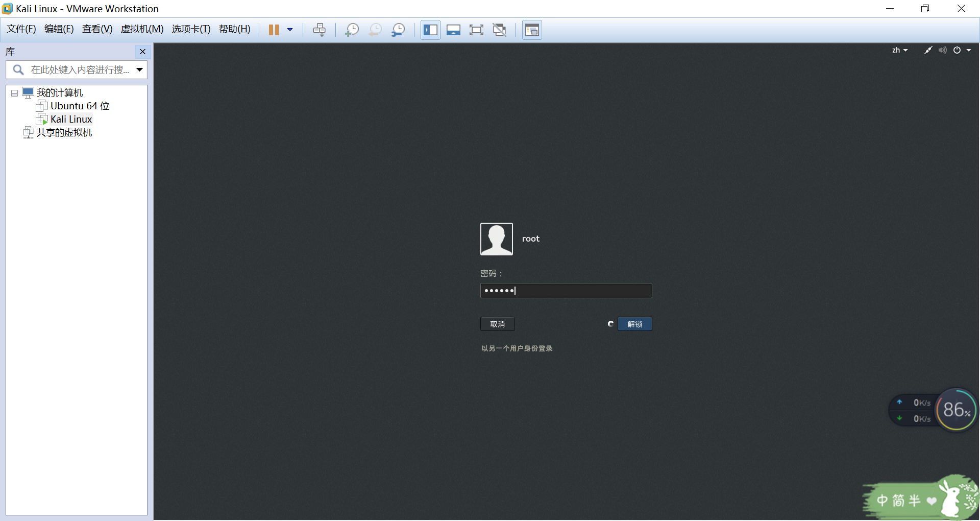
Task: Click the library search magnifier icon
Action: tap(18, 70)
